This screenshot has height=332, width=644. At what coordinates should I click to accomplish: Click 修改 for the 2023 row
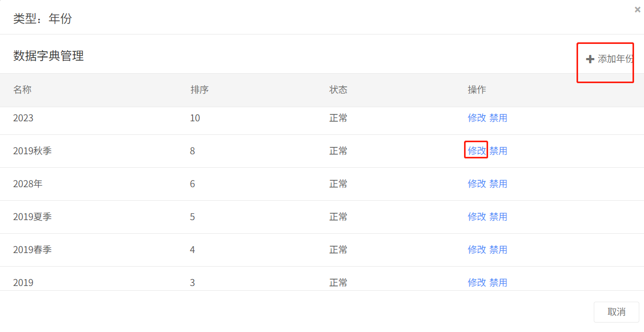pyautogui.click(x=477, y=118)
